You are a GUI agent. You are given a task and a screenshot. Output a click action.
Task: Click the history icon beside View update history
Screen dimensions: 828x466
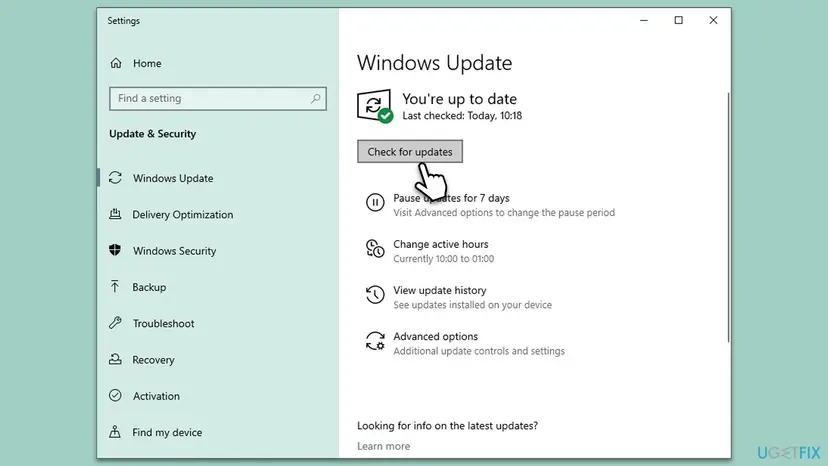(375, 294)
